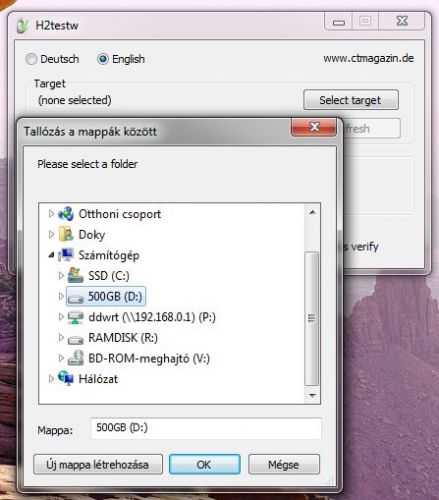439x500 pixels.
Task: Click the BD-ROM optical drive icon
Action: 76,358
